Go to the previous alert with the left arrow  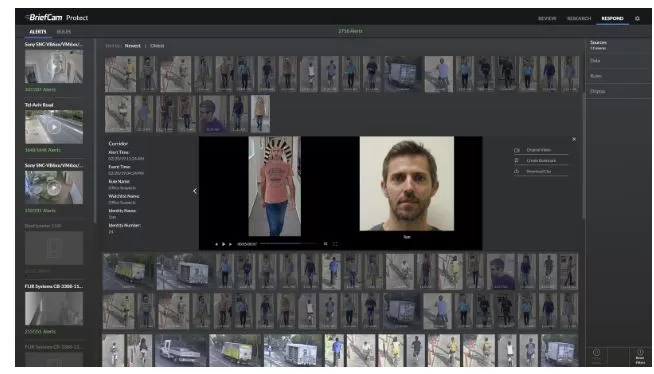(195, 191)
